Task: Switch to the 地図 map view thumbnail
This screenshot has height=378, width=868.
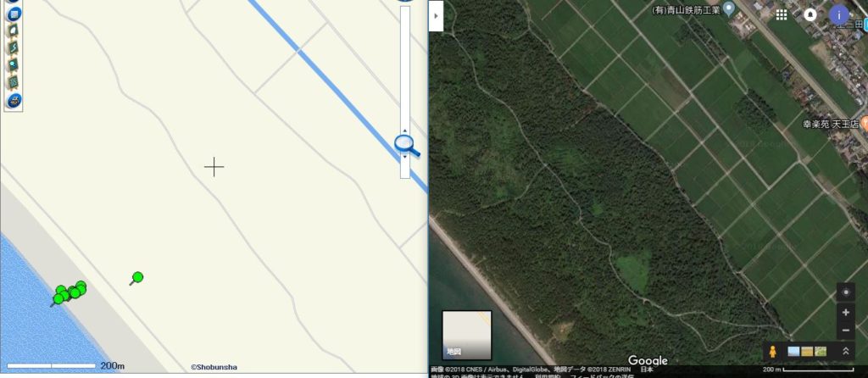Action: coord(467,336)
